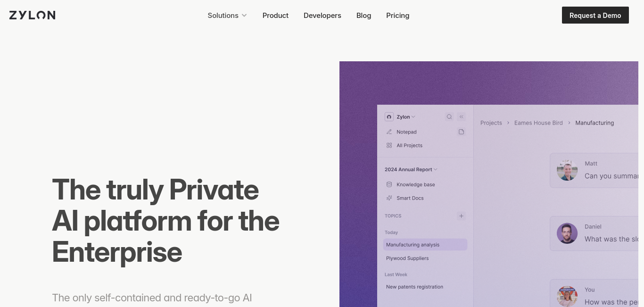Click Eames House Bird breadcrumb
This screenshot has height=307, width=644.
pos(538,123)
